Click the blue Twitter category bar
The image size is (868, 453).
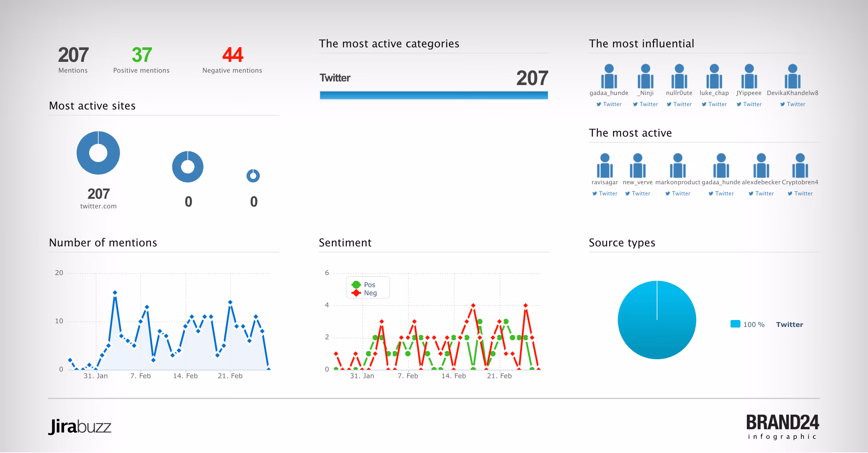point(433,96)
